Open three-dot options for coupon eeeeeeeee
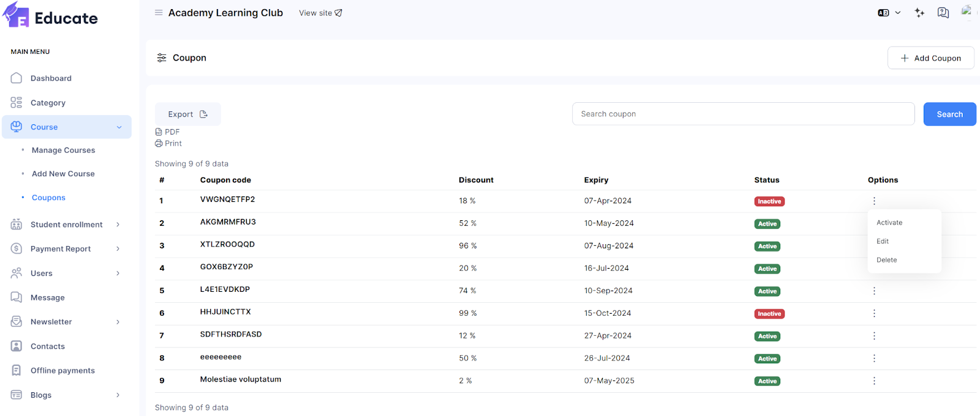This screenshot has height=416, width=980. [874, 358]
